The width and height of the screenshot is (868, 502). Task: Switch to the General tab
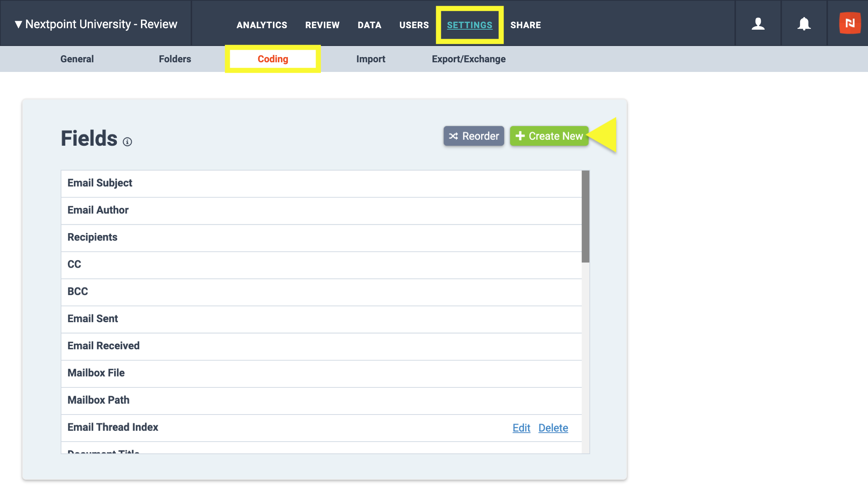[77, 59]
